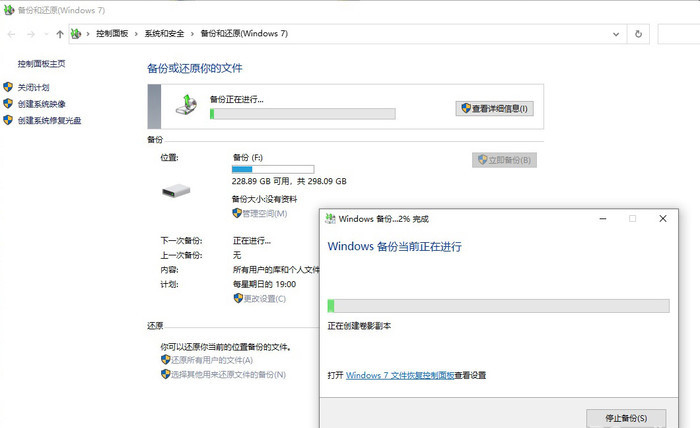Screen dimensions: 700x428
Task: Click shield icon next to 选择其他用来还原文件的备份(N)
Action: [166, 374]
